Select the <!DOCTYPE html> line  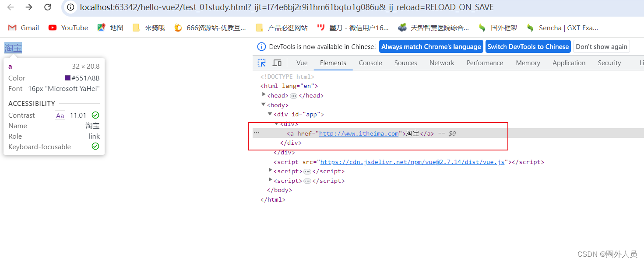(287, 77)
